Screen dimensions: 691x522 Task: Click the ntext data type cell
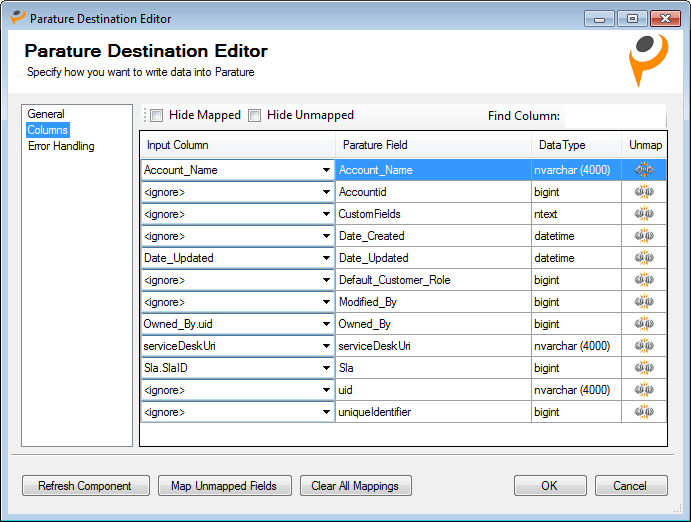tap(576, 214)
